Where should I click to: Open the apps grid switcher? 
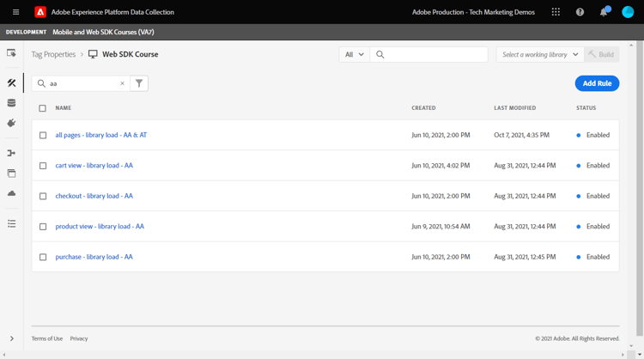point(556,12)
